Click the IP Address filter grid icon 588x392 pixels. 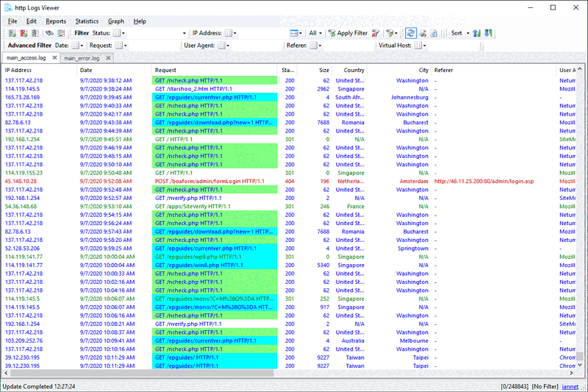229,33
